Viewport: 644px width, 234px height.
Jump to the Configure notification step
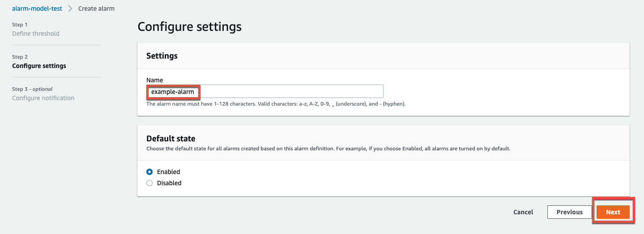click(43, 98)
